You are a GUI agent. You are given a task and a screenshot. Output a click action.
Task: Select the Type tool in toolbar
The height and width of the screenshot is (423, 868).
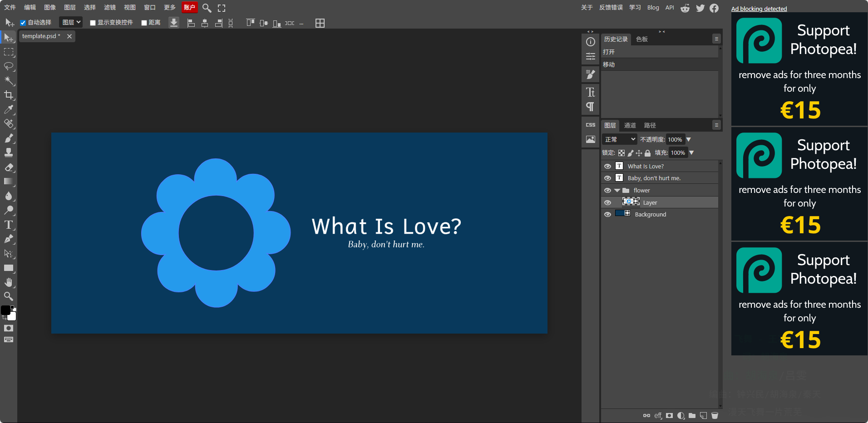coord(9,225)
